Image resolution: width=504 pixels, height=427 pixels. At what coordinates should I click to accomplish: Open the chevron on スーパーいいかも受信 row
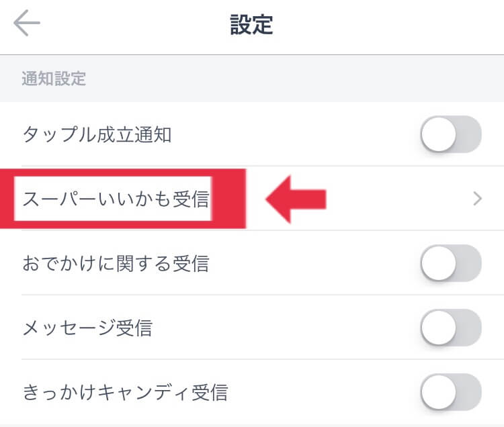[x=477, y=199]
